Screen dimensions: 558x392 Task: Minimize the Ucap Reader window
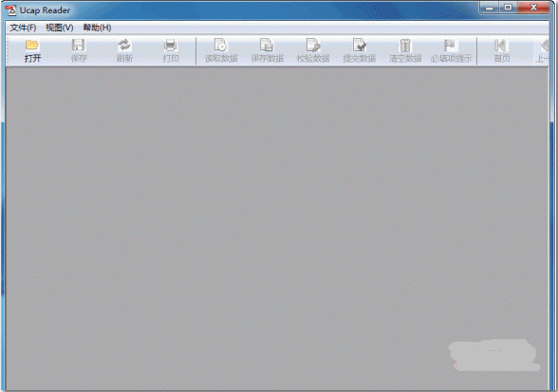pyautogui.click(x=490, y=8)
